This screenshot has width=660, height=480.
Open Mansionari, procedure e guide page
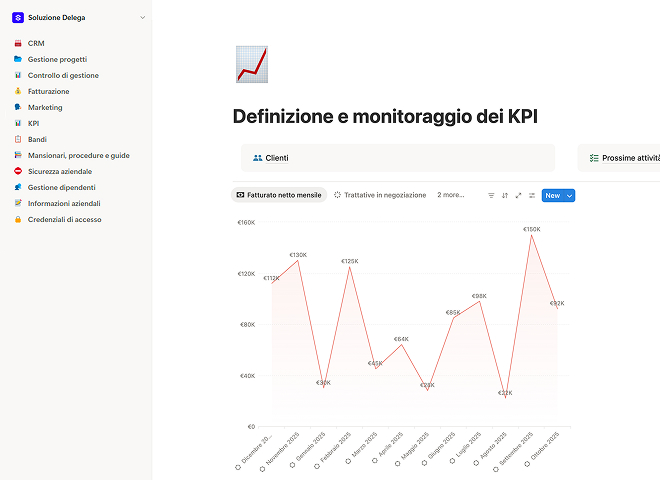coord(79,155)
